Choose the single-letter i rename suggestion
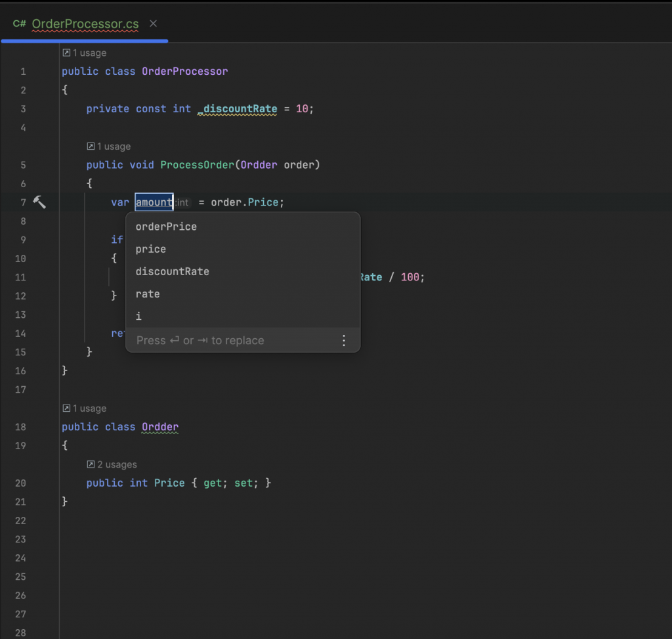672x639 pixels. click(243, 317)
